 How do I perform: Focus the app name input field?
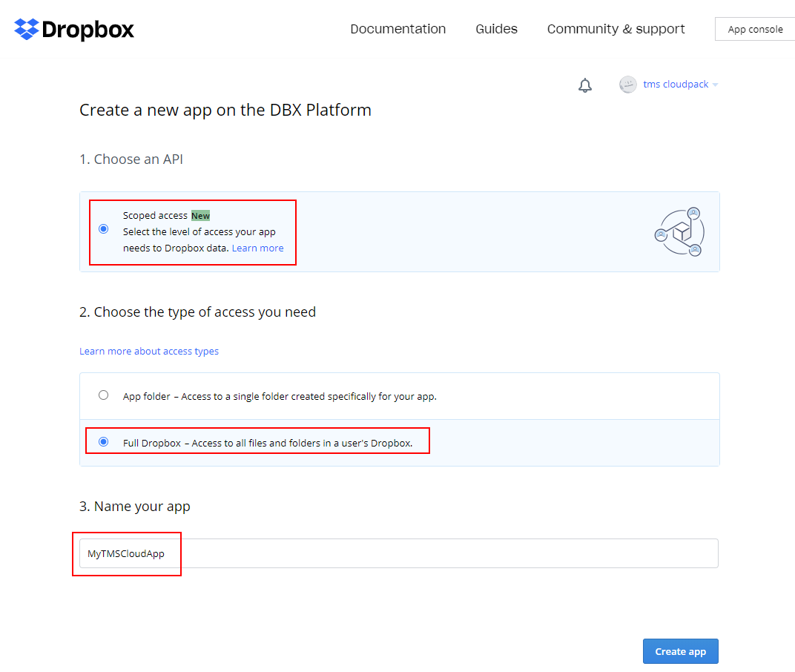(399, 553)
